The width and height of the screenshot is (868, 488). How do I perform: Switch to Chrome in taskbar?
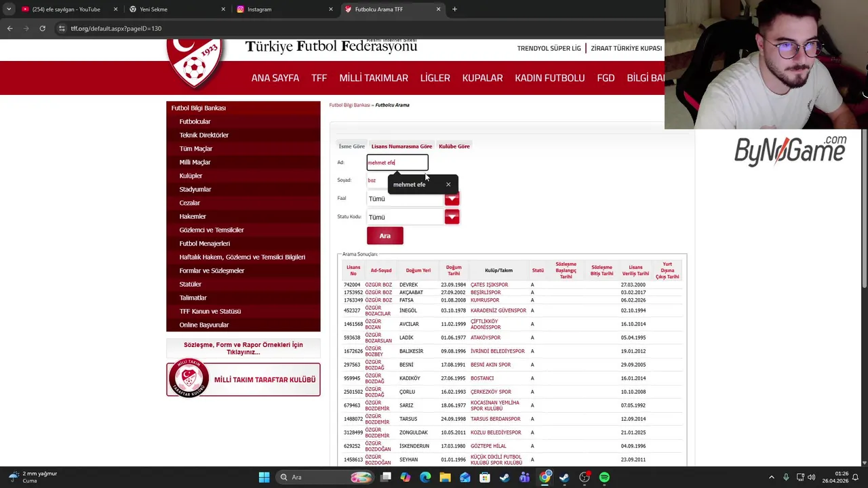(545, 477)
